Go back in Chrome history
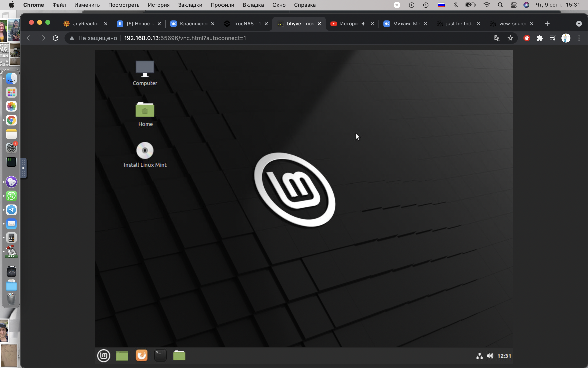588x368 pixels. coord(29,38)
